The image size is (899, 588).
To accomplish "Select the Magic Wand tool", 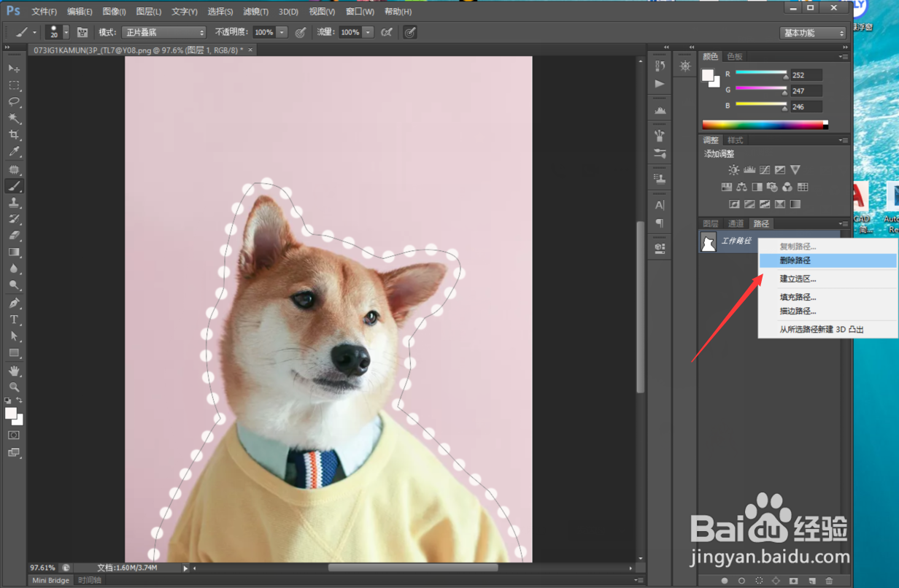I will point(14,118).
